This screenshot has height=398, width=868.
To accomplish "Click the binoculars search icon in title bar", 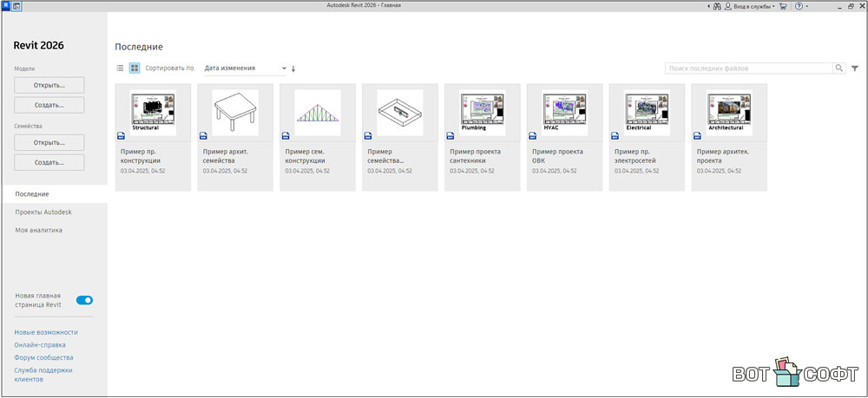I will click(x=717, y=6).
